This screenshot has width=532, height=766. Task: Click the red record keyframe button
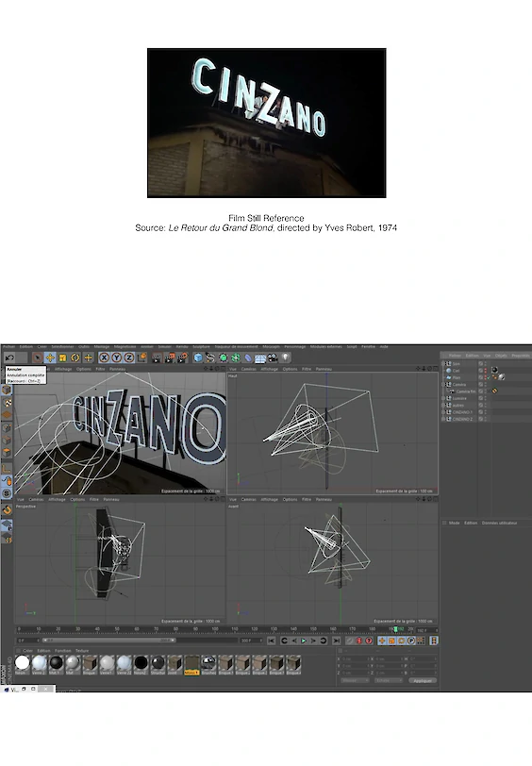click(359, 641)
